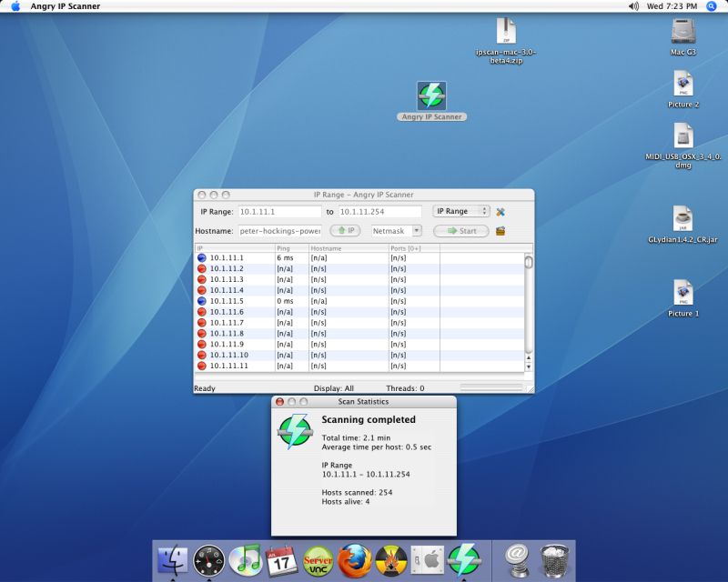This screenshot has width=728, height=582.
Task: Click the starting IP field 10.1.11.1
Action: (x=279, y=212)
